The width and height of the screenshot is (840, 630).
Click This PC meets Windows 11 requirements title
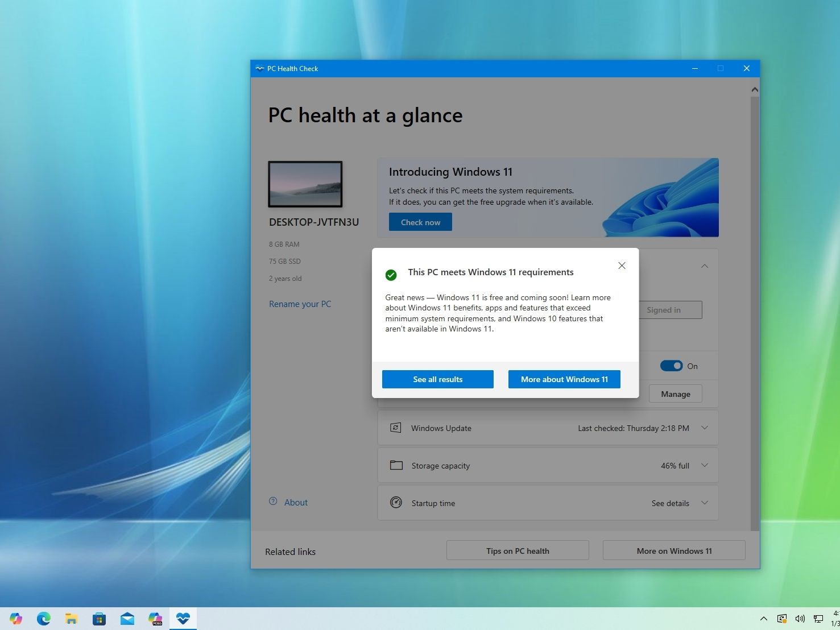point(491,272)
